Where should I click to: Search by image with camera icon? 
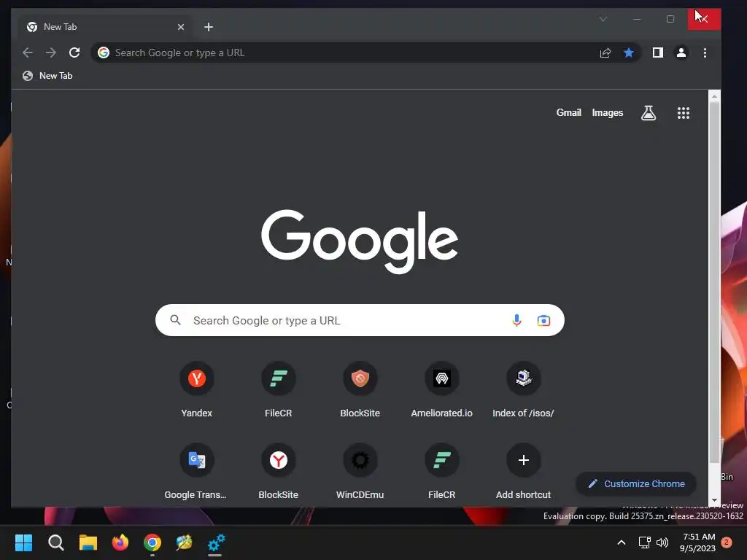point(543,321)
